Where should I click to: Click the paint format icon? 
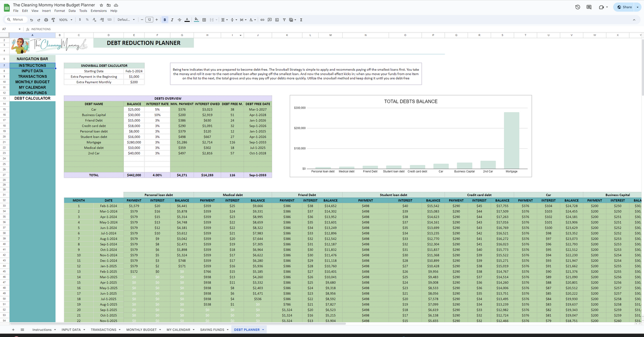(x=53, y=20)
